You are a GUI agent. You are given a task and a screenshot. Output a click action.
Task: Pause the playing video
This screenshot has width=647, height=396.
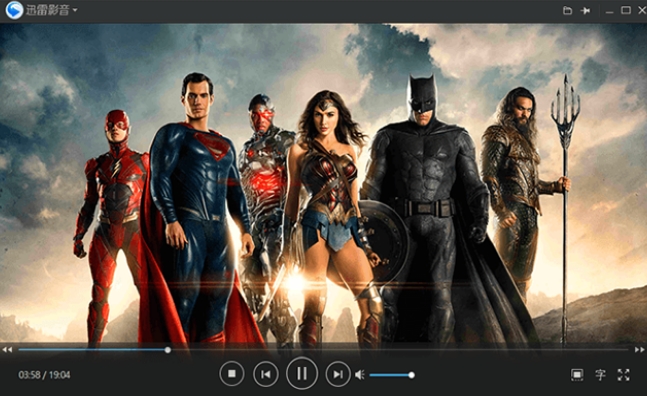click(x=302, y=373)
